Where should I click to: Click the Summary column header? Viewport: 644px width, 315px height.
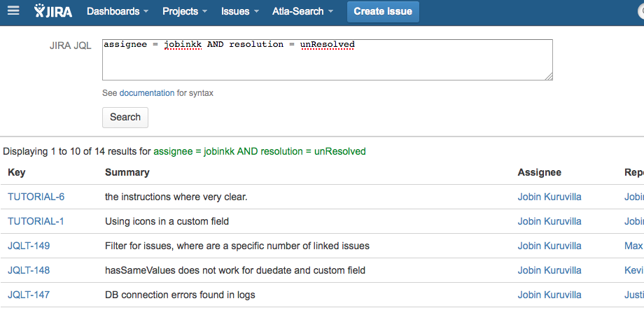(x=127, y=172)
